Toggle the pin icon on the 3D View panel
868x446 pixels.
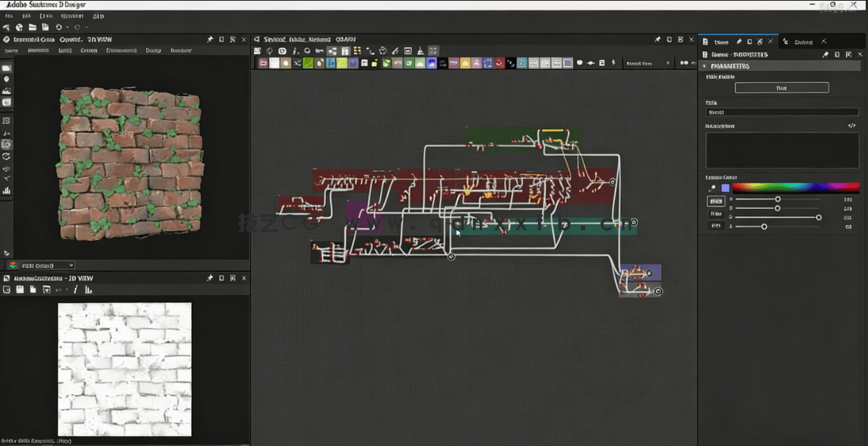coord(209,39)
